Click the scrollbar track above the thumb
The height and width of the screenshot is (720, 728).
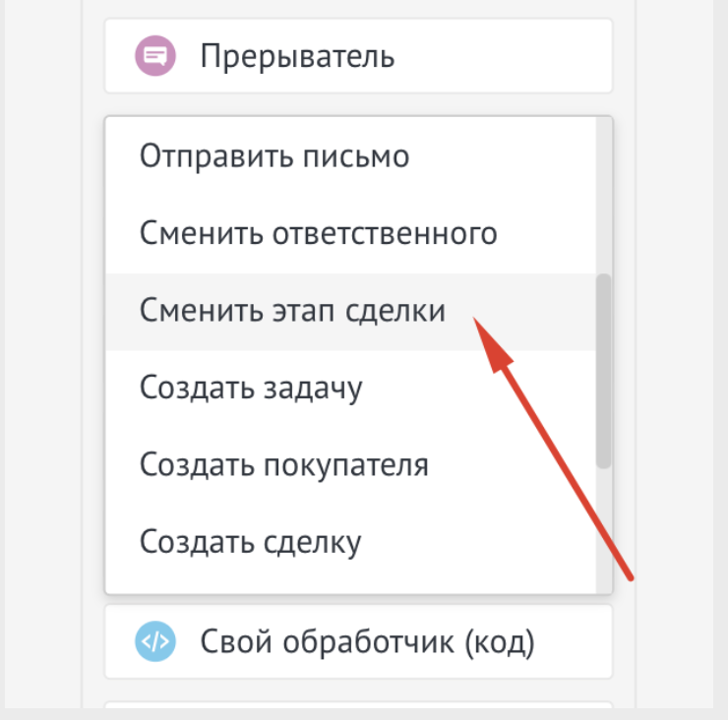coord(603,197)
